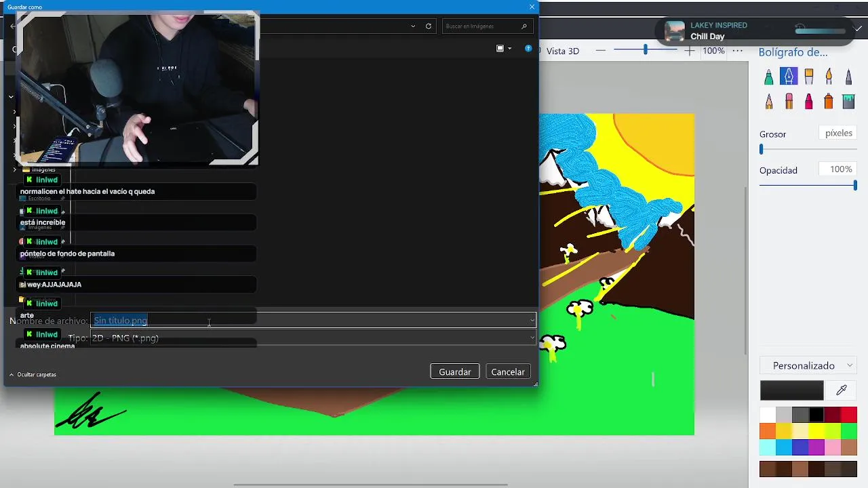Choose the pink color swatch
Screen dimensions: 868x488
pyautogui.click(x=833, y=447)
